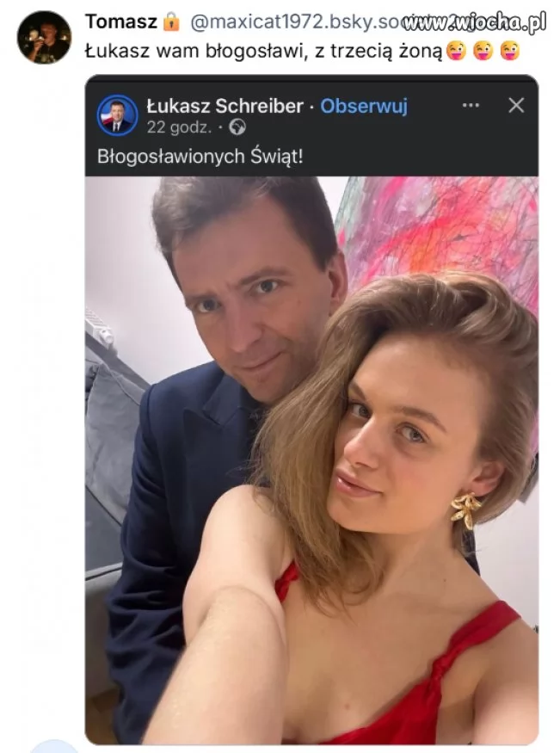
Task: Click the middle tongue-out emoji
Action: (483, 51)
